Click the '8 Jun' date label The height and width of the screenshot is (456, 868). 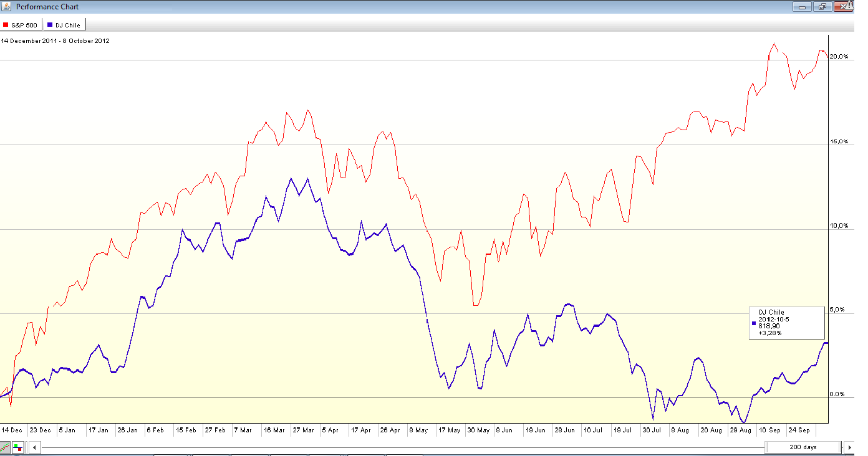coord(506,430)
